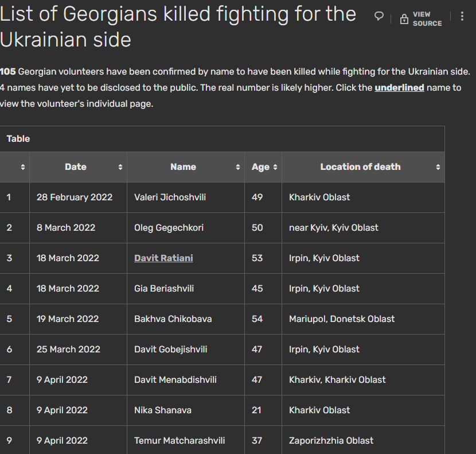Click row number 1 cell
The width and height of the screenshot is (476, 454).
[x=14, y=197]
